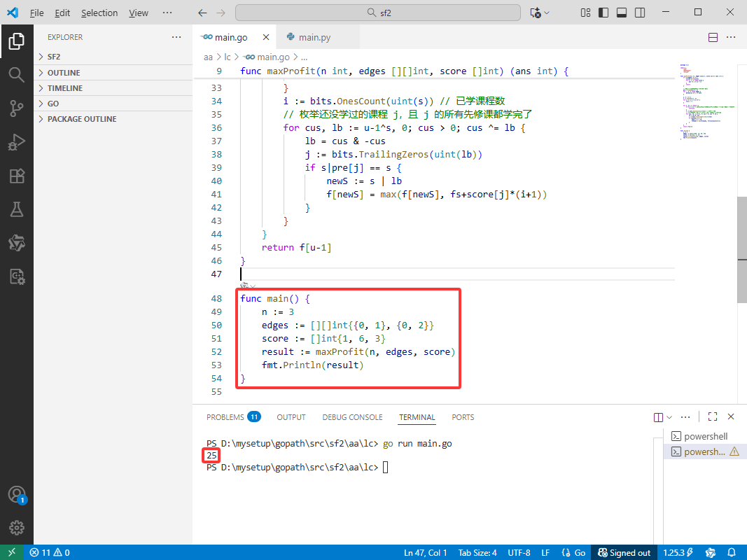Open the View menu

click(139, 13)
